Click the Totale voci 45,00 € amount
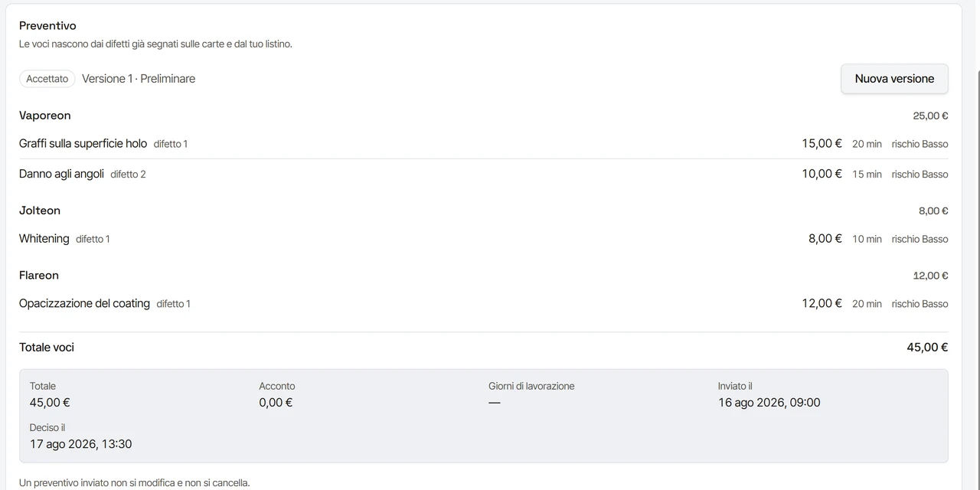Viewport: 980px width, 490px height. pos(927,348)
